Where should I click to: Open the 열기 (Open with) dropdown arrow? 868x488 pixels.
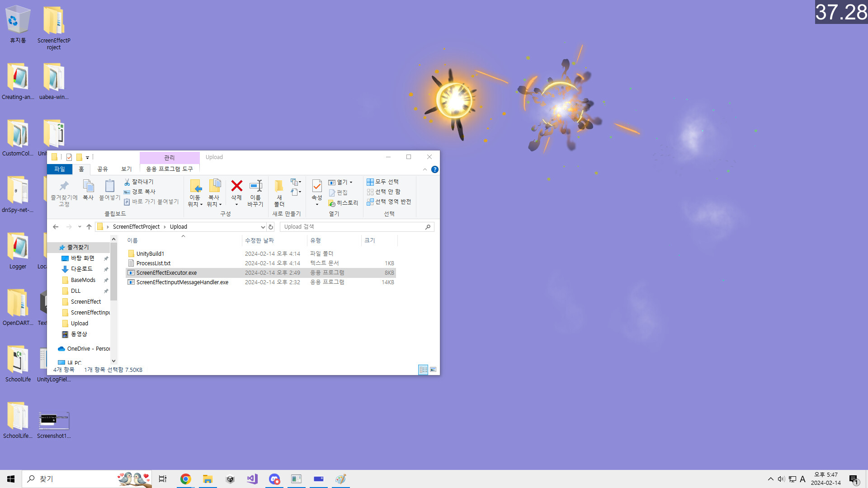pyautogui.click(x=351, y=182)
